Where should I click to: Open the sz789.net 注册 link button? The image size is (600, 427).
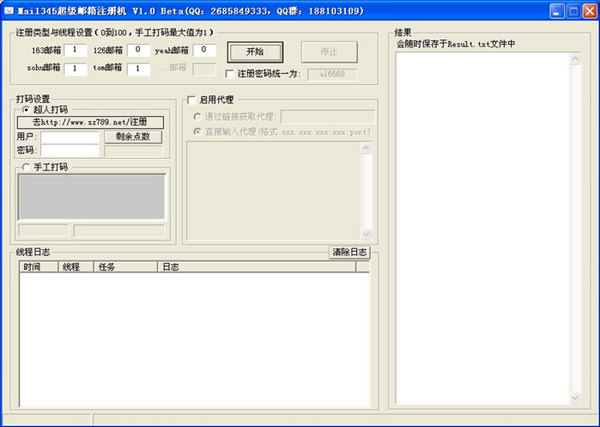[90, 121]
